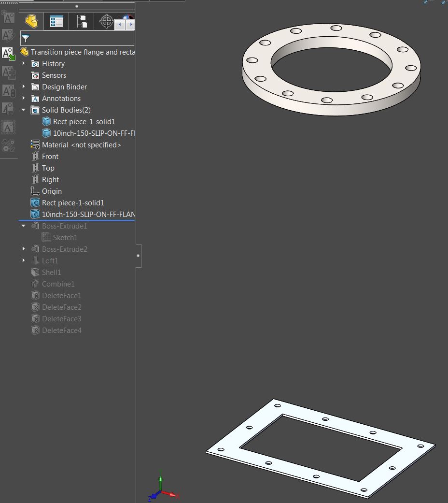Click the Sensors folder icon

point(35,75)
